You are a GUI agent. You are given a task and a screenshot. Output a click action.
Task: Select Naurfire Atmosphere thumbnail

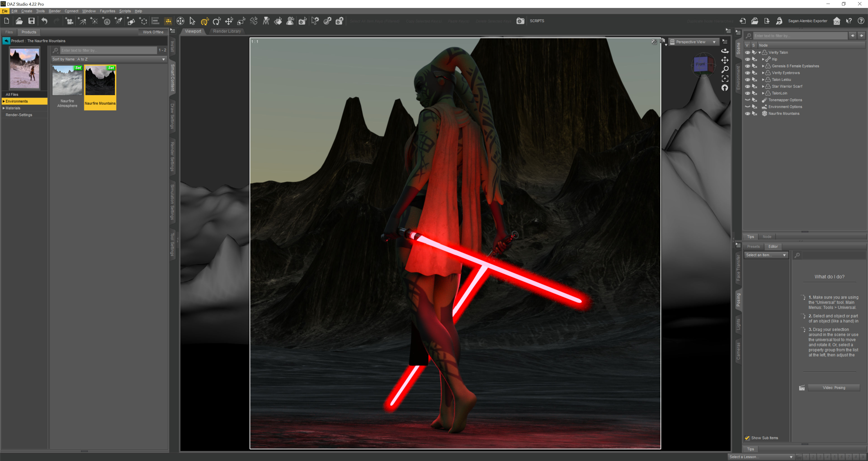(x=67, y=80)
